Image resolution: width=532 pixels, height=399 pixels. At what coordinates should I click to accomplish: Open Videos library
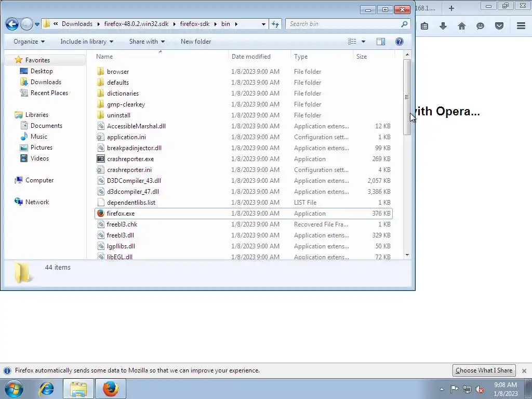pos(39,158)
